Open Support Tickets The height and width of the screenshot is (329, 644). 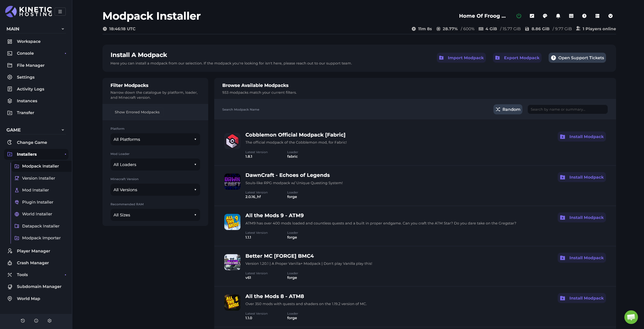[577, 58]
